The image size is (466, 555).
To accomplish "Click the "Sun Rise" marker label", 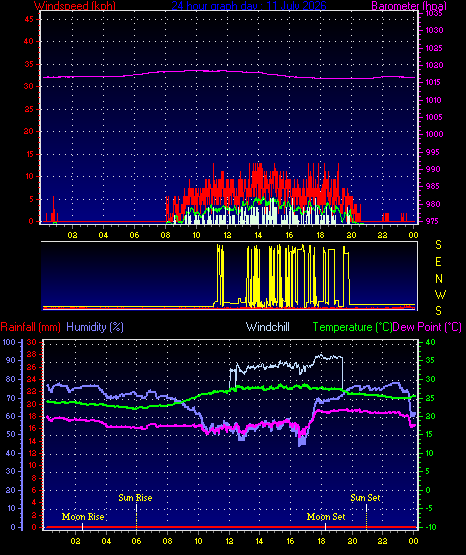I will click(x=135, y=498).
